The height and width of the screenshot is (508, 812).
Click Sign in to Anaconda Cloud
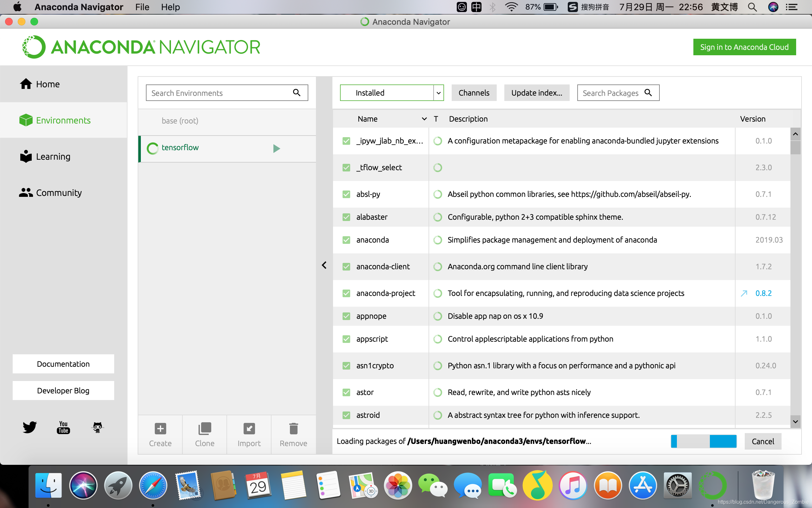[x=744, y=47]
